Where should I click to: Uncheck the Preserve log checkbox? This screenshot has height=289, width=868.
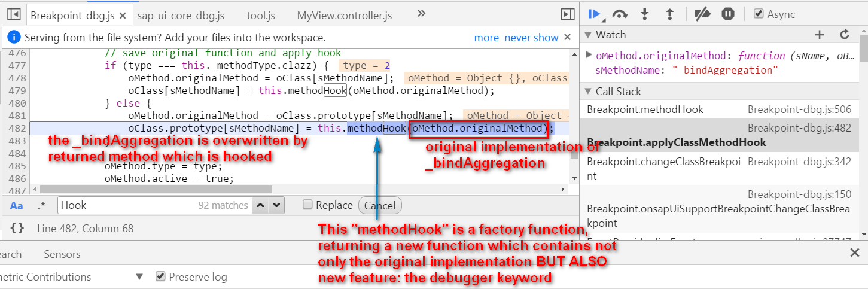click(160, 276)
